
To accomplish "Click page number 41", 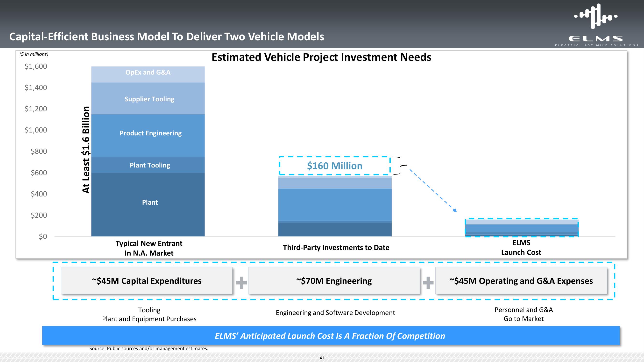I will [x=322, y=358].
